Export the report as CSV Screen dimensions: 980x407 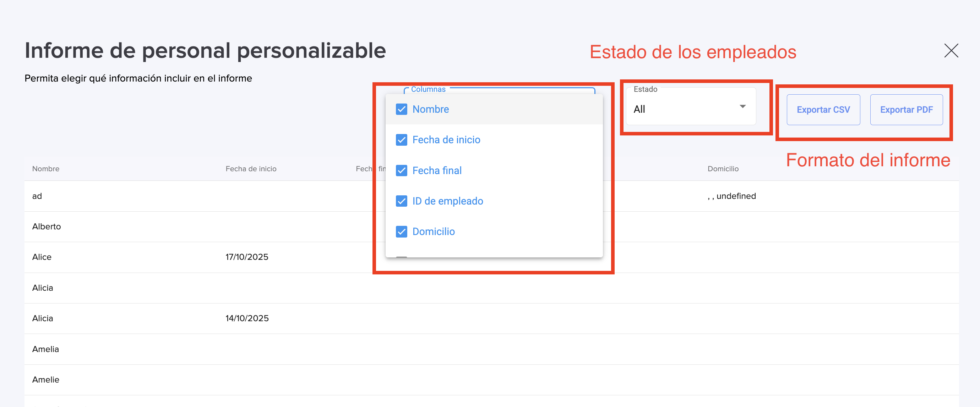[x=823, y=110]
